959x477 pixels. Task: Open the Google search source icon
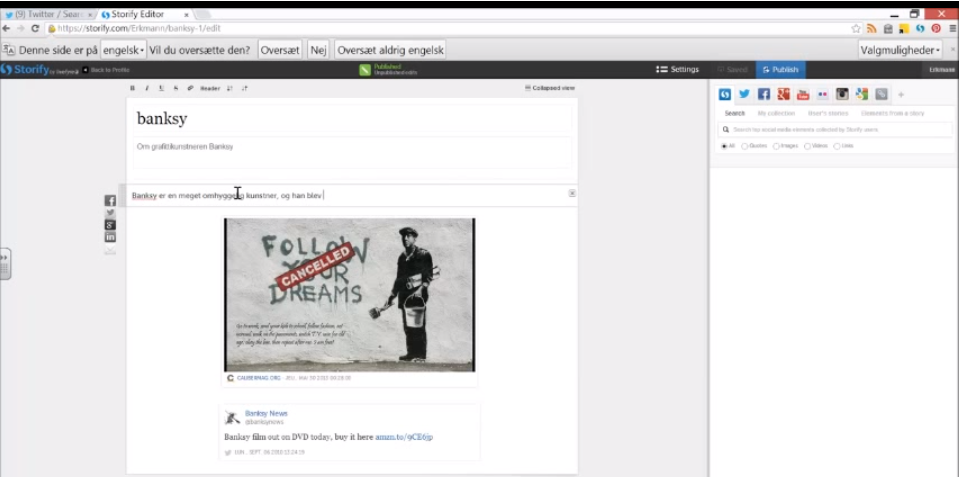862,94
